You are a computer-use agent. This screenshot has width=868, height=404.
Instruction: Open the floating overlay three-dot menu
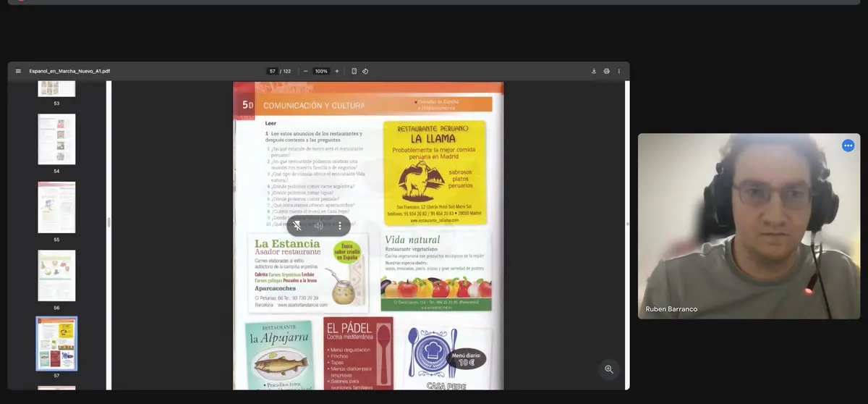click(x=340, y=226)
